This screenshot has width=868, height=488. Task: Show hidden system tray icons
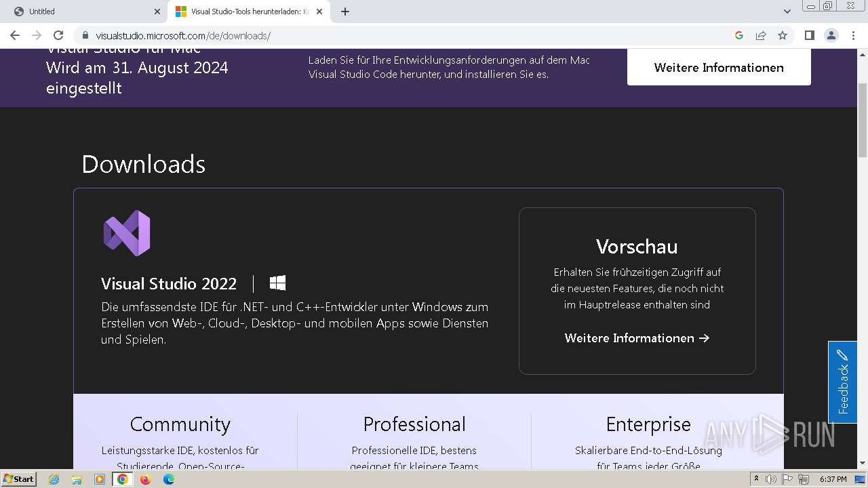click(x=756, y=479)
